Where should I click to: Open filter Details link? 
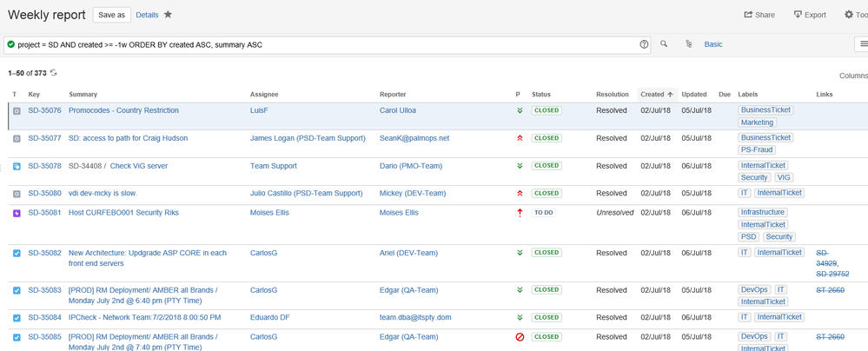(147, 15)
